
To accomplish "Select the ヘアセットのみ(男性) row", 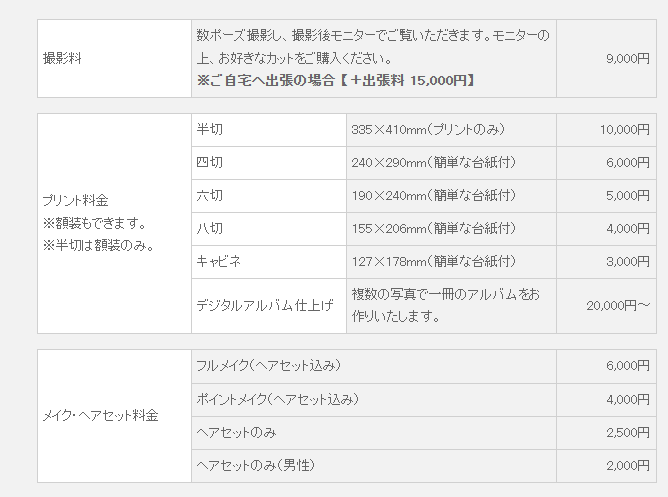I will (424, 466).
